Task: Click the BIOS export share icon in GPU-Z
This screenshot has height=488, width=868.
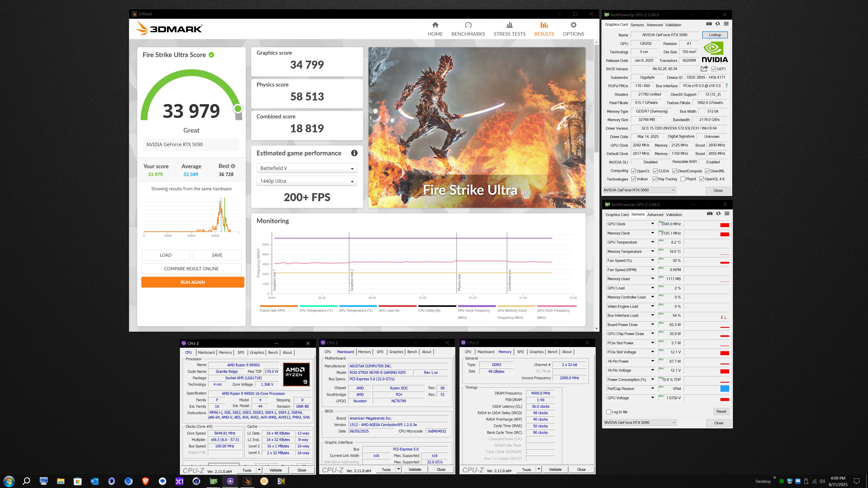Action: [x=704, y=69]
